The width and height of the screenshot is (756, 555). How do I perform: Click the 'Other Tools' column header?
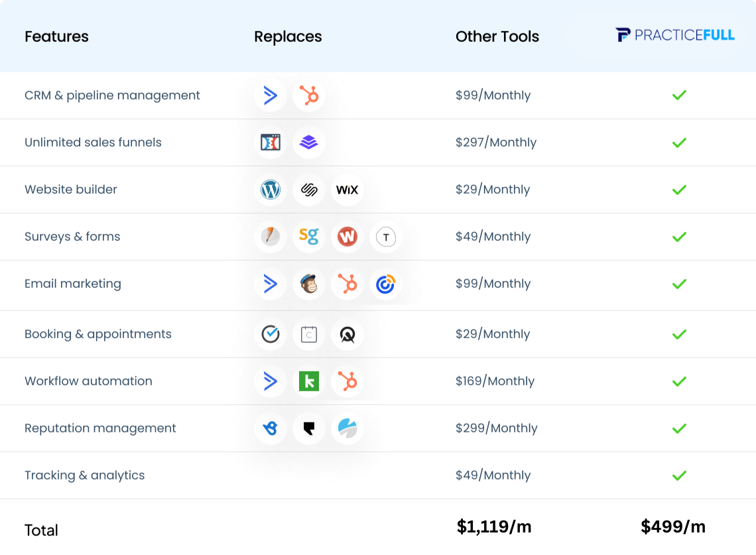pos(497,36)
